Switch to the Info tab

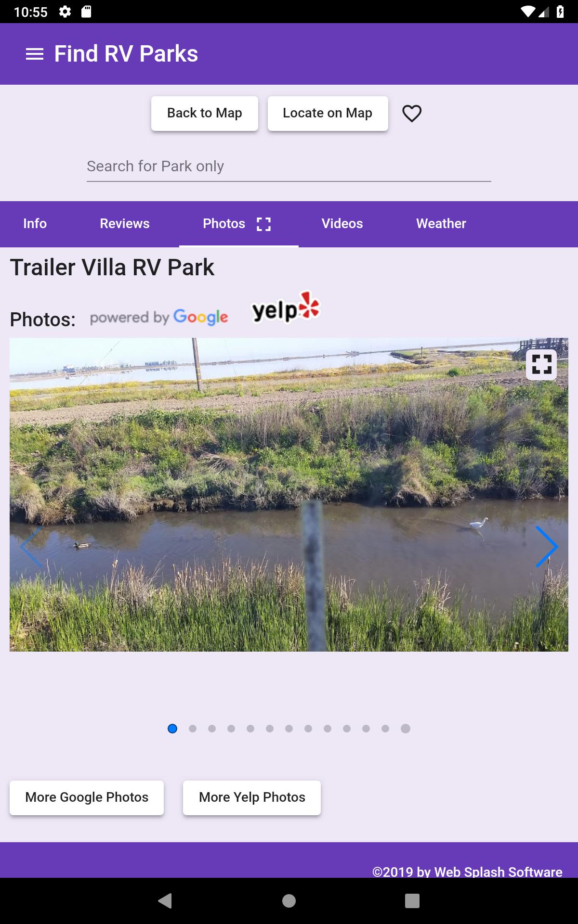coord(35,224)
